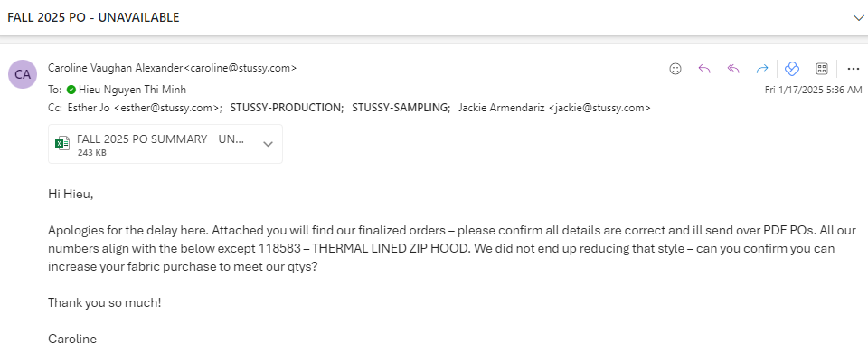The width and height of the screenshot is (868, 354).
Task: Collapse the conversation with top-right chevron
Action: click(858, 18)
